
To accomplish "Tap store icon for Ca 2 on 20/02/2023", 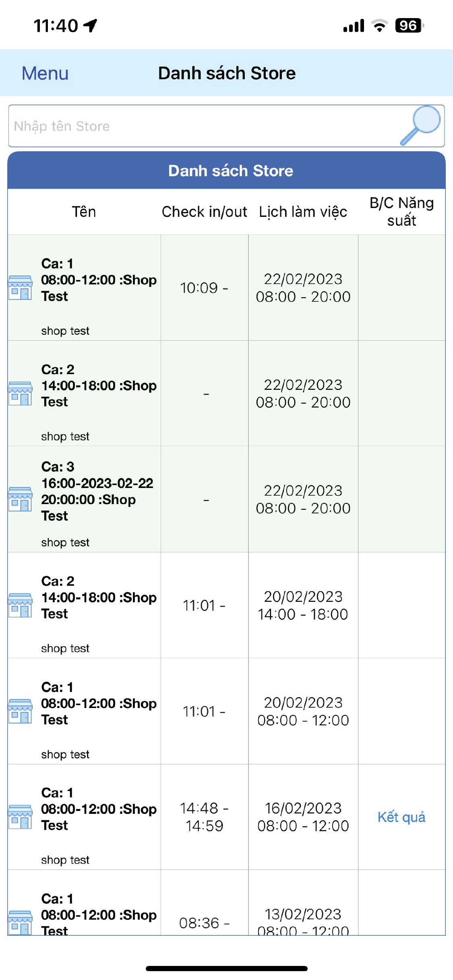I will point(20,605).
